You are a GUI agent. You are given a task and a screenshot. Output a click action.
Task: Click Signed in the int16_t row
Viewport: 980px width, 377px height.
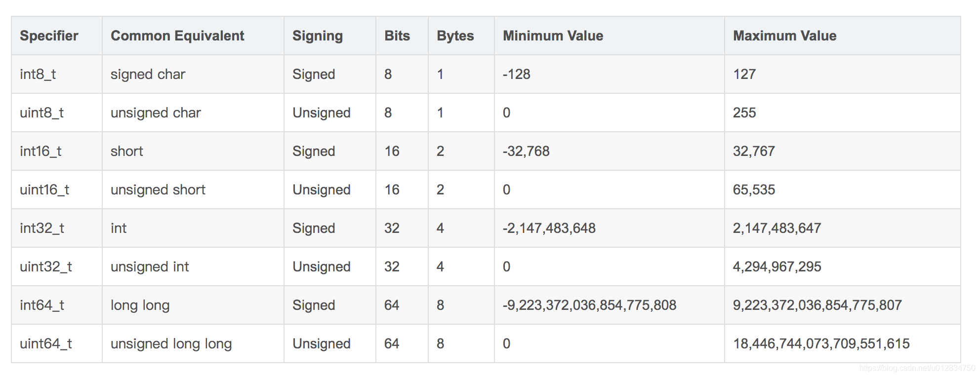pyautogui.click(x=314, y=151)
